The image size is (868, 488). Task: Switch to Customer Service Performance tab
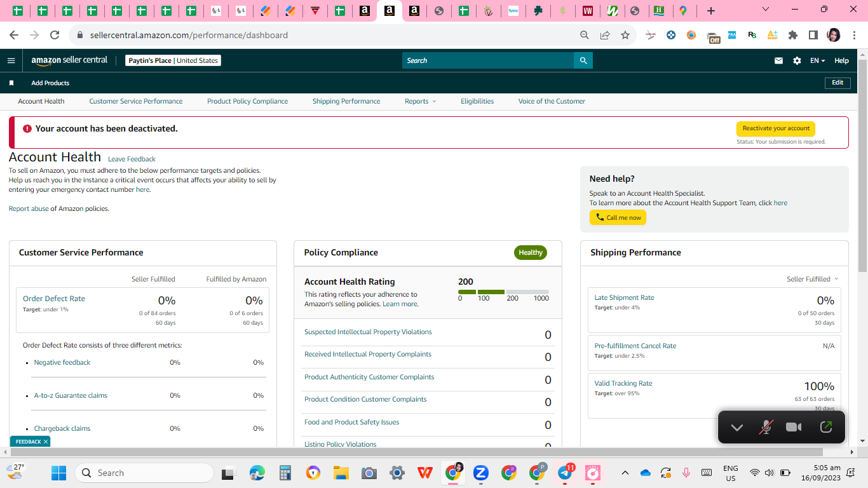point(136,101)
